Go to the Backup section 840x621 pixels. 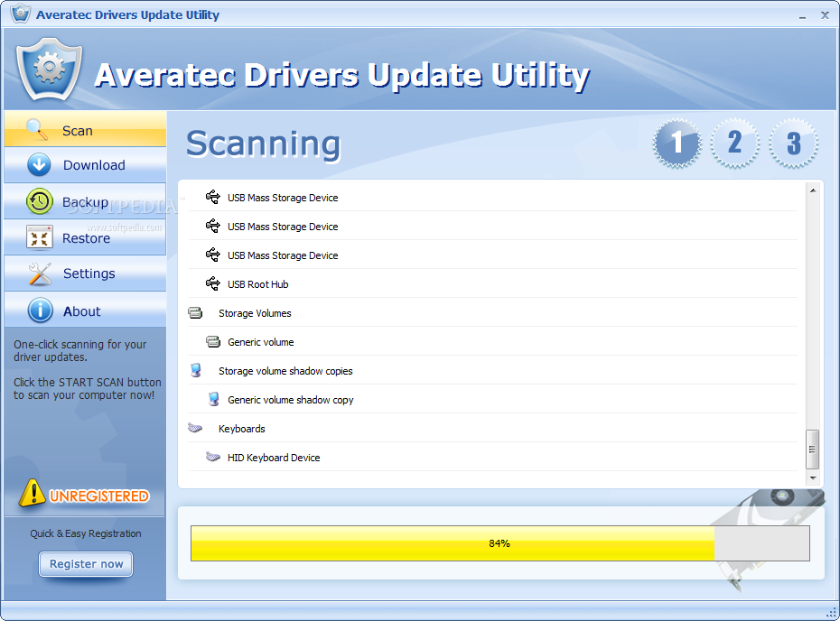[x=85, y=201]
